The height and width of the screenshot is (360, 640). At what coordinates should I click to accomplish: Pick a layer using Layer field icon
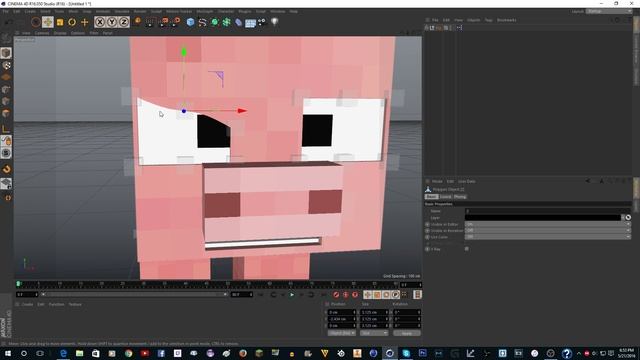pyautogui.click(x=628, y=218)
